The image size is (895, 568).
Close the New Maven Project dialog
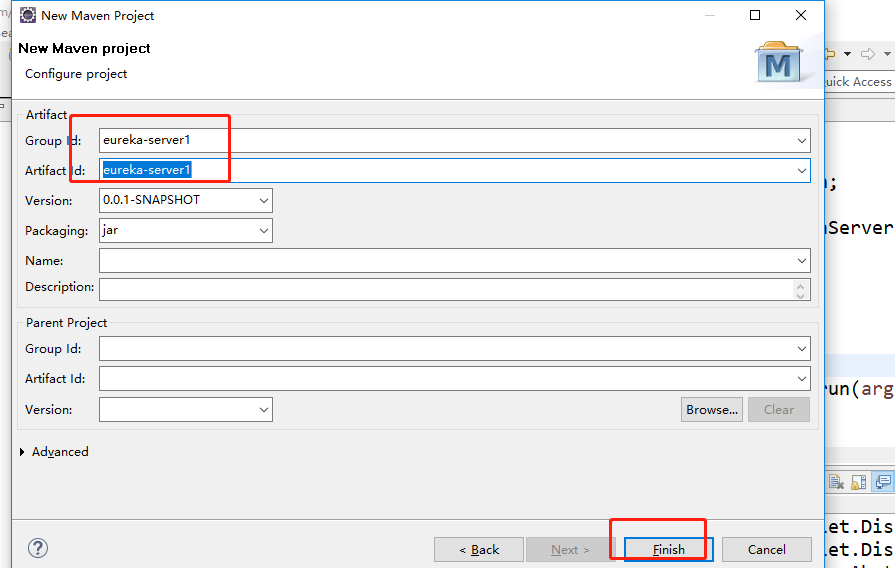[801, 15]
